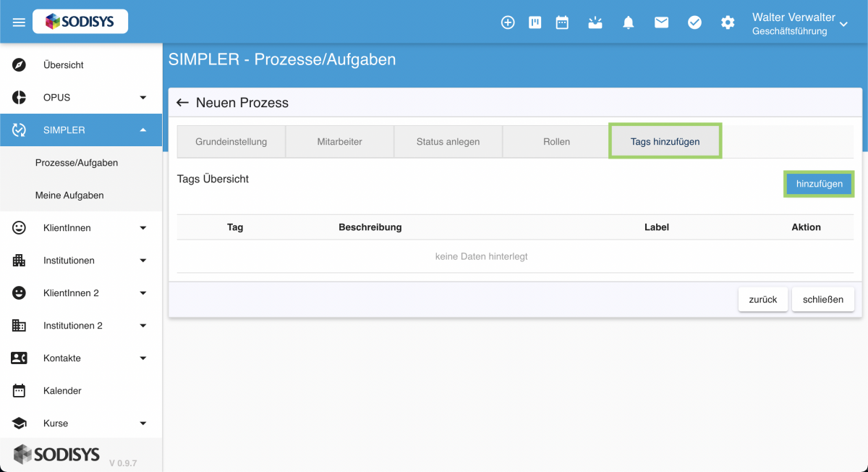Click the Label column header

(x=657, y=227)
